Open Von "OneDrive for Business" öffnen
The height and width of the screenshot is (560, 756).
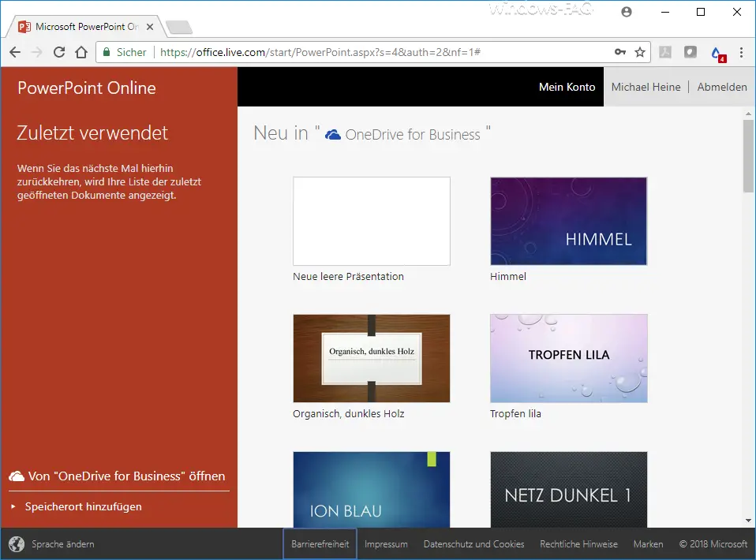tap(118, 476)
